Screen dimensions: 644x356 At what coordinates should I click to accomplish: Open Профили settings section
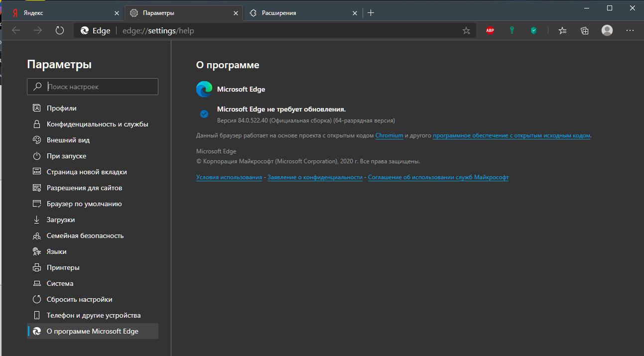[x=62, y=108]
